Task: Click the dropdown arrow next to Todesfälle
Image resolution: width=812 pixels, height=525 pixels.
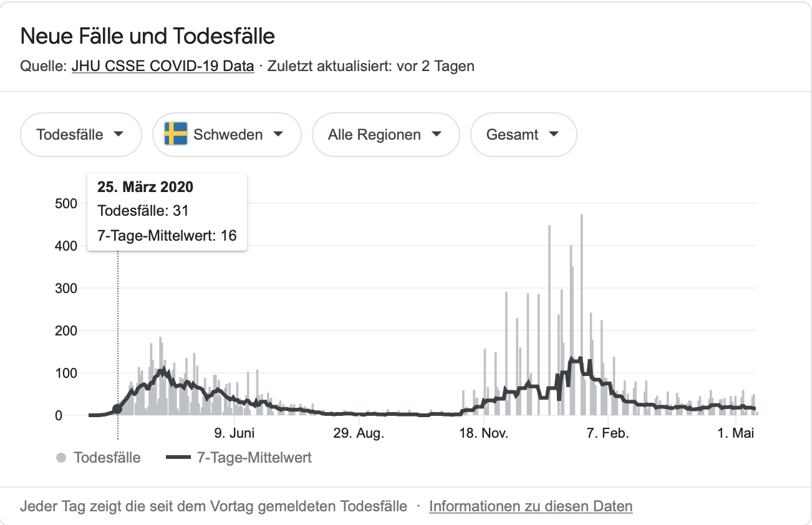Action: pos(118,134)
